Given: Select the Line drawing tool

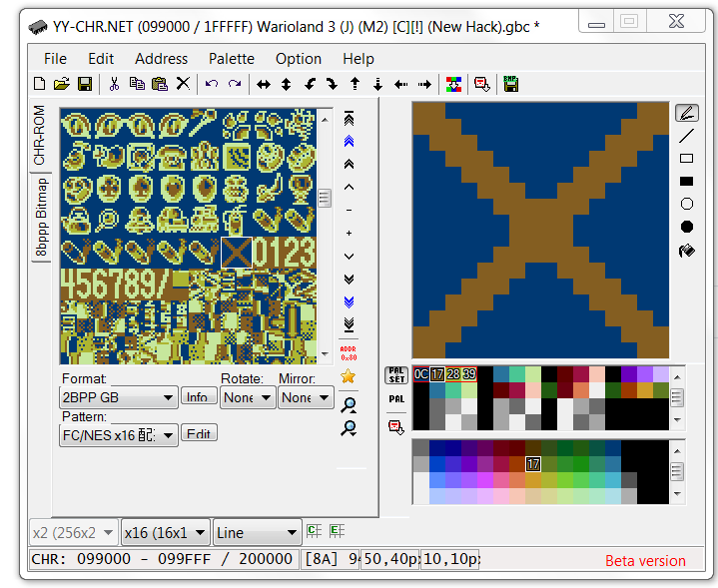Looking at the screenshot, I should point(686,136).
